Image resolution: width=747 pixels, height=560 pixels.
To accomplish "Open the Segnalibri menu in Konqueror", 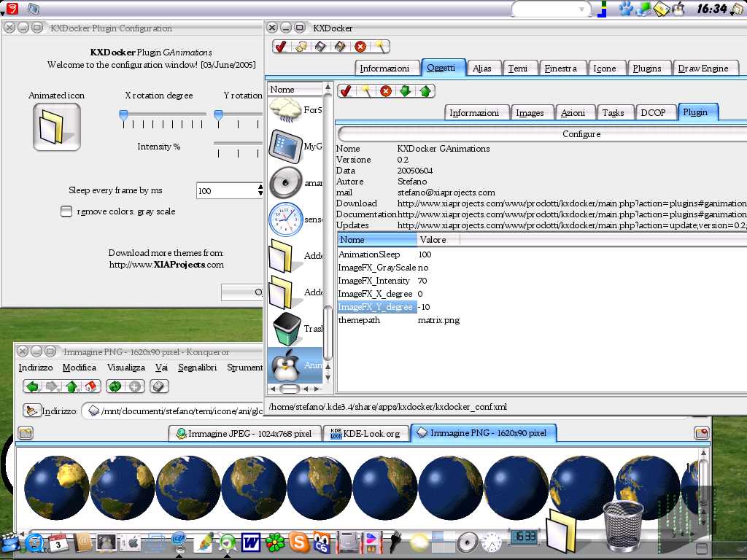I will (197, 367).
